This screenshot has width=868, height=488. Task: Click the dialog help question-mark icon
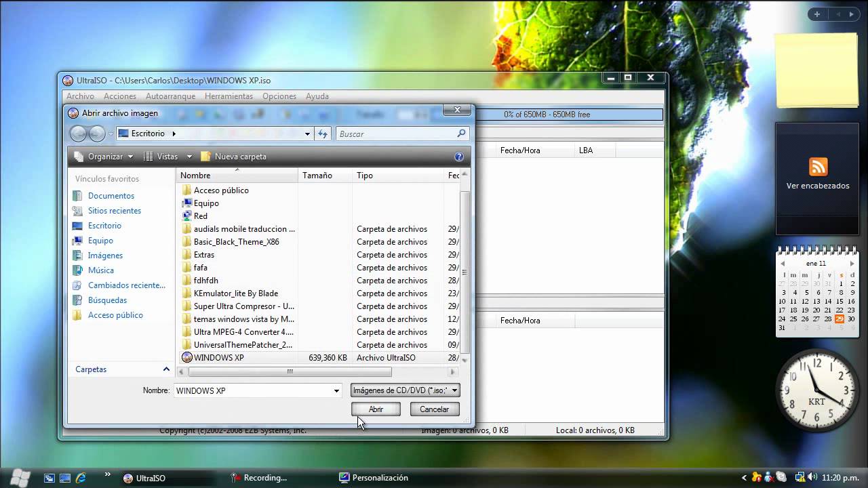click(x=459, y=157)
